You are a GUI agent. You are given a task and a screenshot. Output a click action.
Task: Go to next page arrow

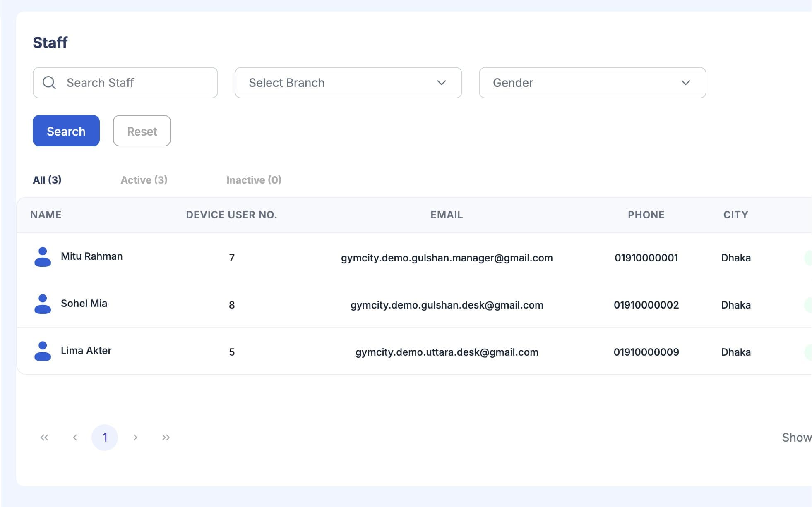click(135, 438)
